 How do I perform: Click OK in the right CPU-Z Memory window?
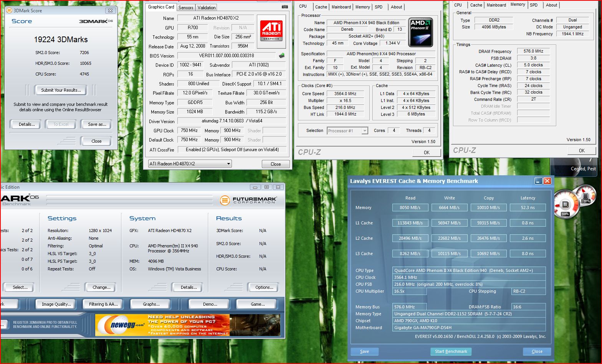coord(582,150)
